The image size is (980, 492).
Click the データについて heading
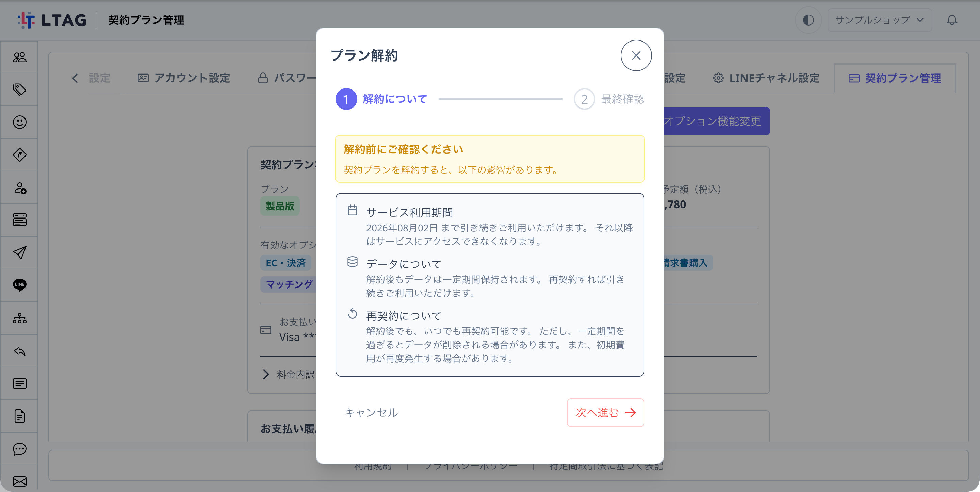click(x=404, y=264)
